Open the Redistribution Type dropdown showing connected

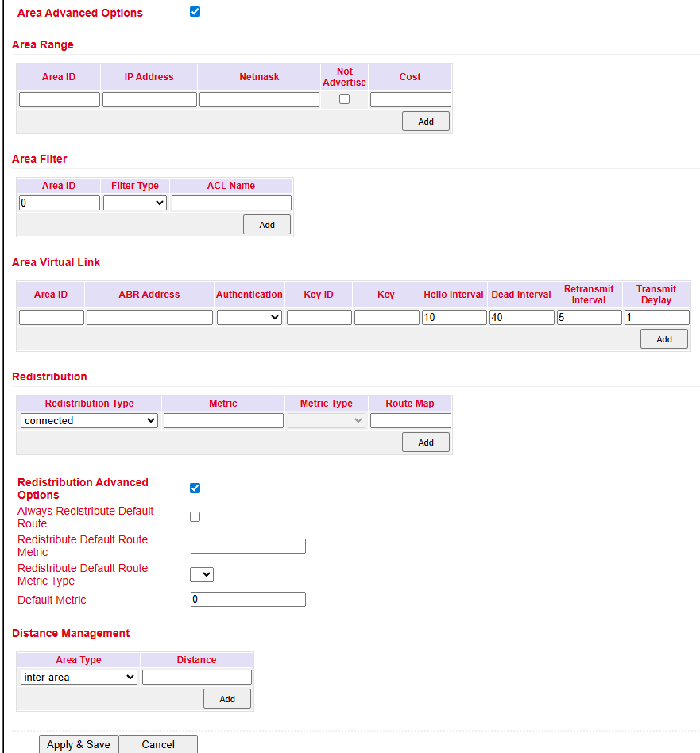pyautogui.click(x=90, y=421)
